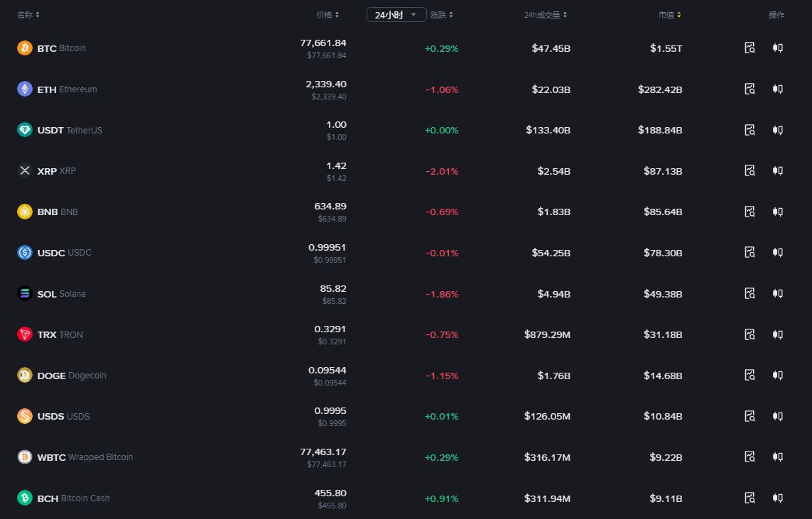Open the ETH Ethereum name link
Viewport: 812px width, 519px height.
pos(67,89)
